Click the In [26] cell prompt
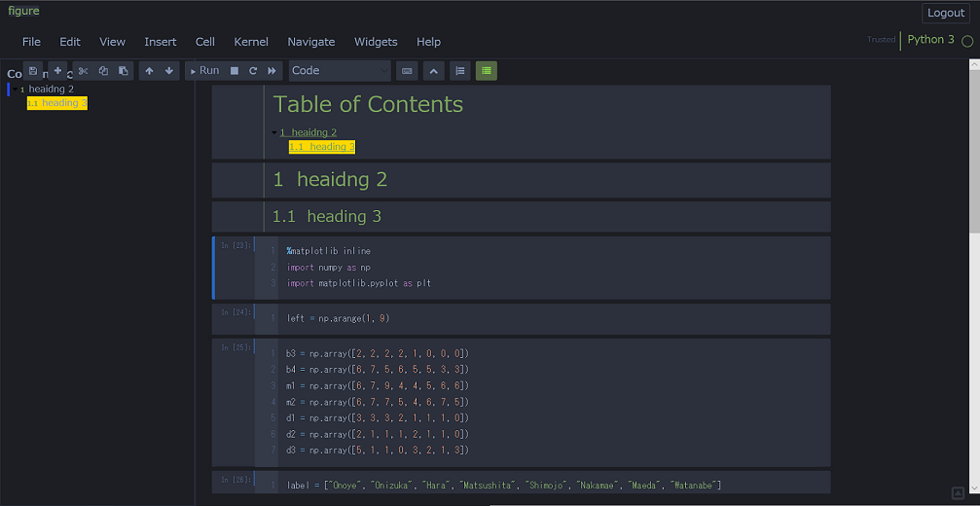 click(236, 480)
